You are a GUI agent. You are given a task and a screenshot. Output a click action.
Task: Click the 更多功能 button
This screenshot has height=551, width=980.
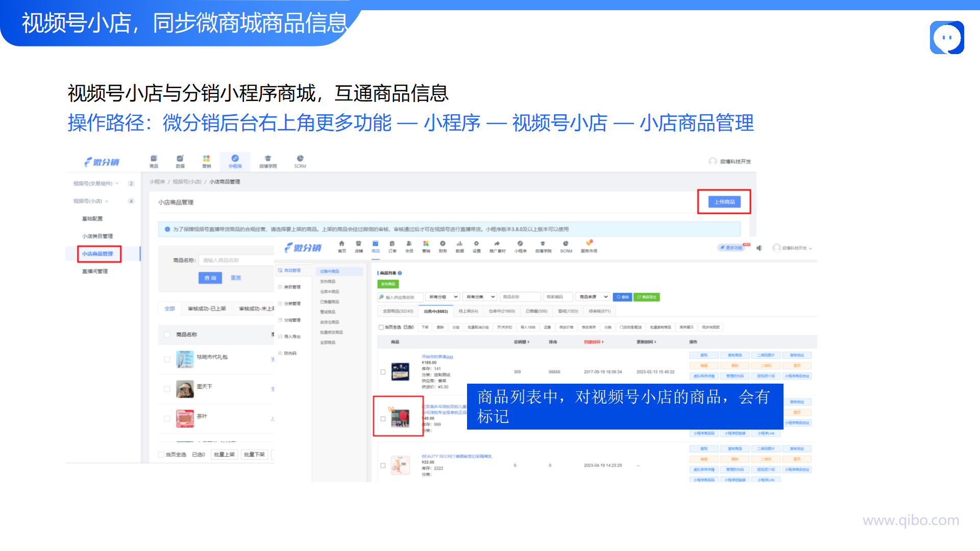(x=731, y=248)
